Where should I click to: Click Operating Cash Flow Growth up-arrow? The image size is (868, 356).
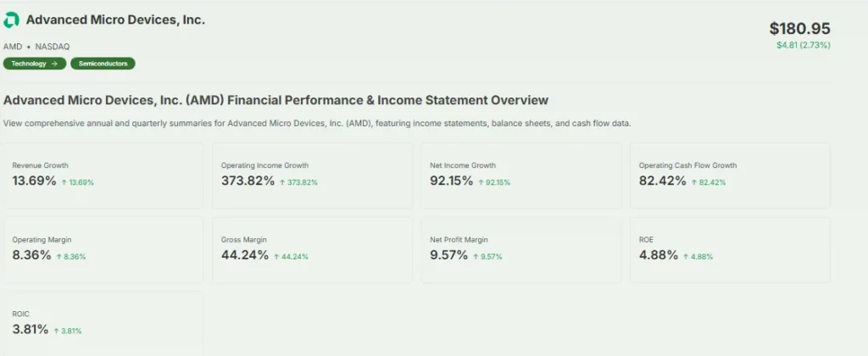click(694, 182)
